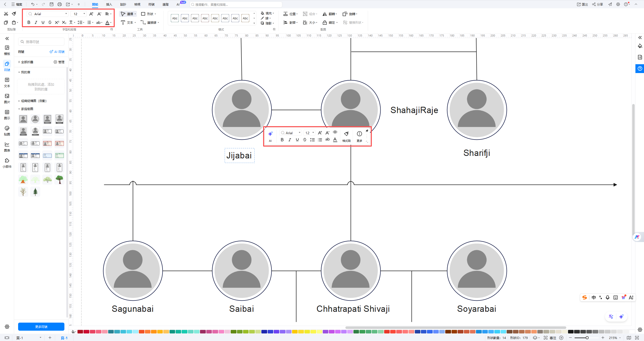Open the Arial font dropdown in ribbon
Screen dimensions: 644x341
pos(66,14)
